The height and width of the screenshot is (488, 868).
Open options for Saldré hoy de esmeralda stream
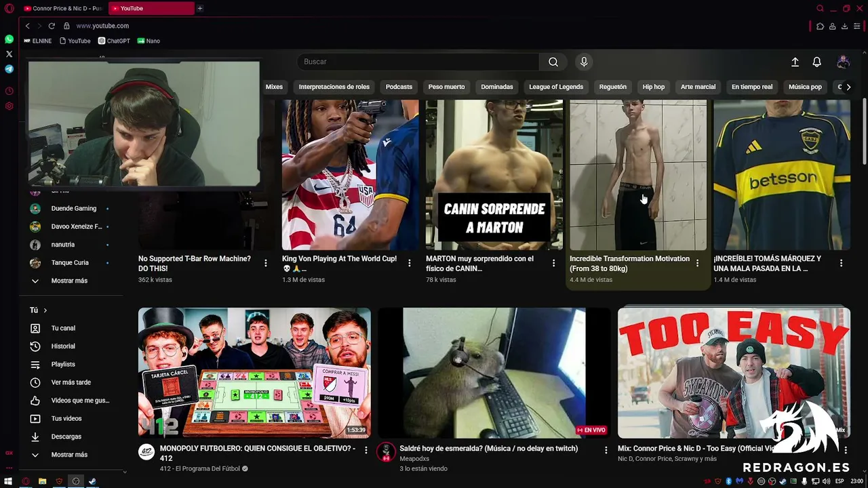[x=606, y=449]
